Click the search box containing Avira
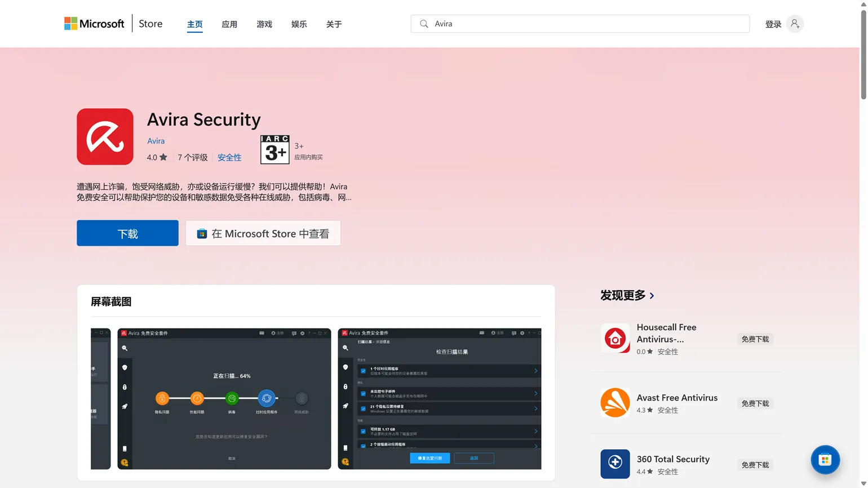 tap(586, 24)
